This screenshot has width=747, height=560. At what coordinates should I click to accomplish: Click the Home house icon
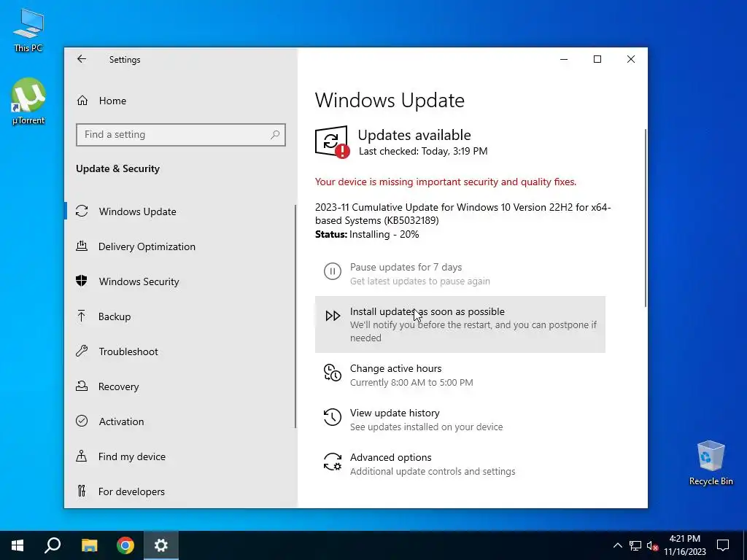click(x=82, y=101)
